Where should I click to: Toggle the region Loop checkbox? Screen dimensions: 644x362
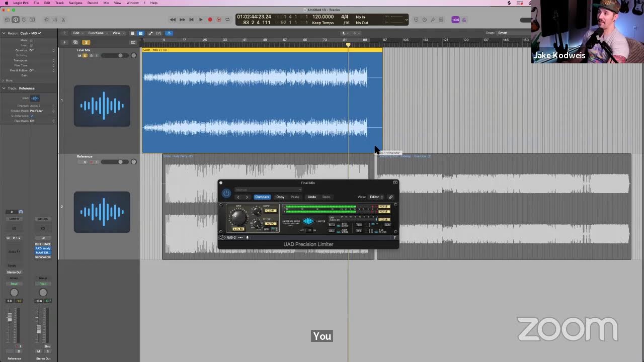point(31,45)
